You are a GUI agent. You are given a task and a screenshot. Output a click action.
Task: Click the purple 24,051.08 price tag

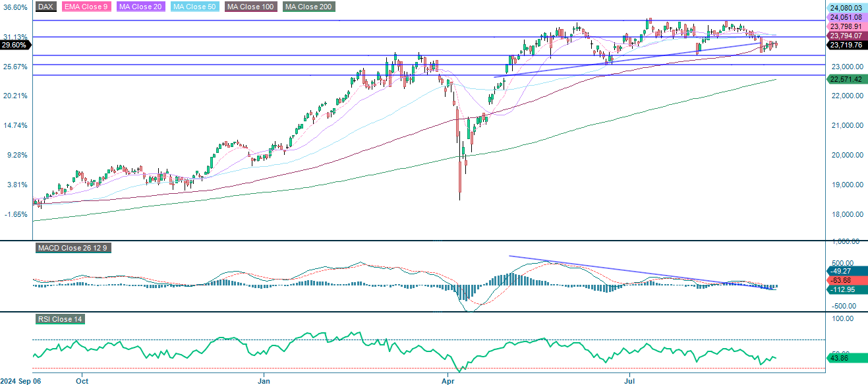point(848,15)
